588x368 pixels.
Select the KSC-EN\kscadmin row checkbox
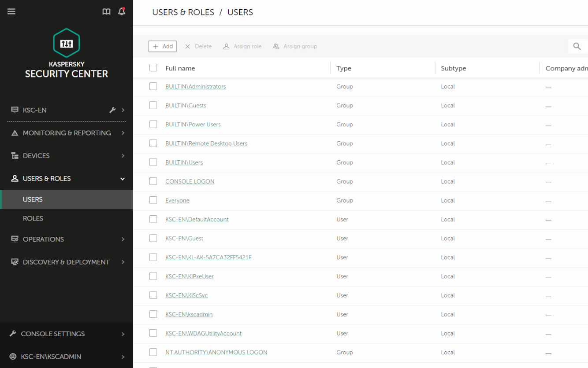click(x=153, y=314)
